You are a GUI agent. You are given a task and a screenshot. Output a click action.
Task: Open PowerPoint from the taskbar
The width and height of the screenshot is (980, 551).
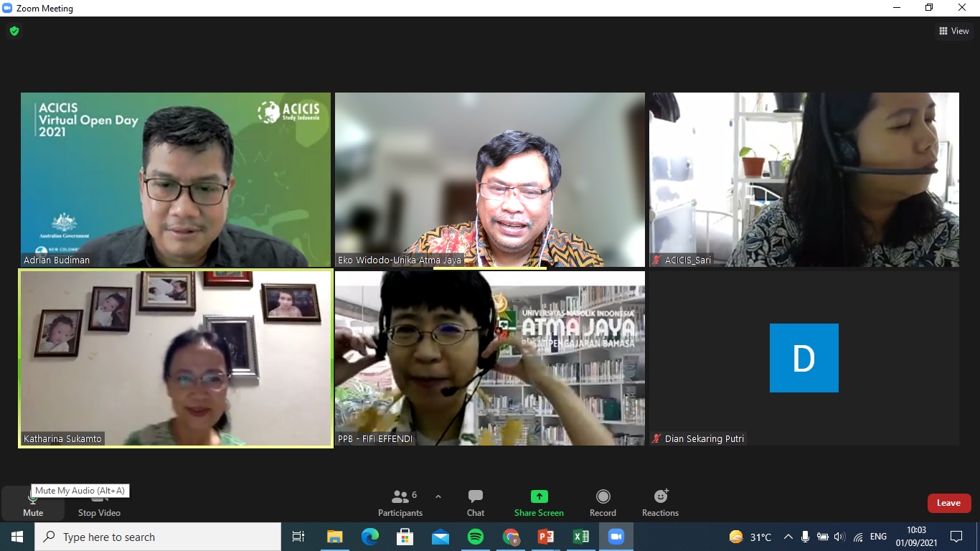click(546, 537)
